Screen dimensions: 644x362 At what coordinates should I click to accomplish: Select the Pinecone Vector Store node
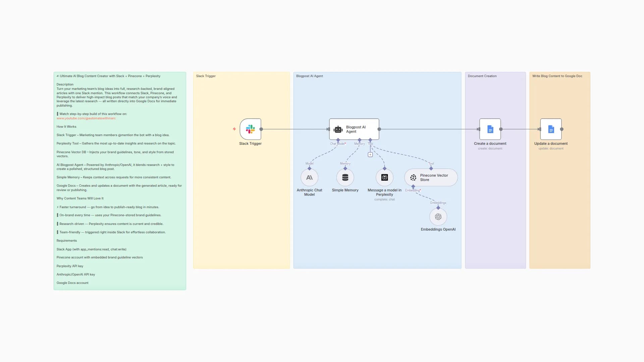431,177
